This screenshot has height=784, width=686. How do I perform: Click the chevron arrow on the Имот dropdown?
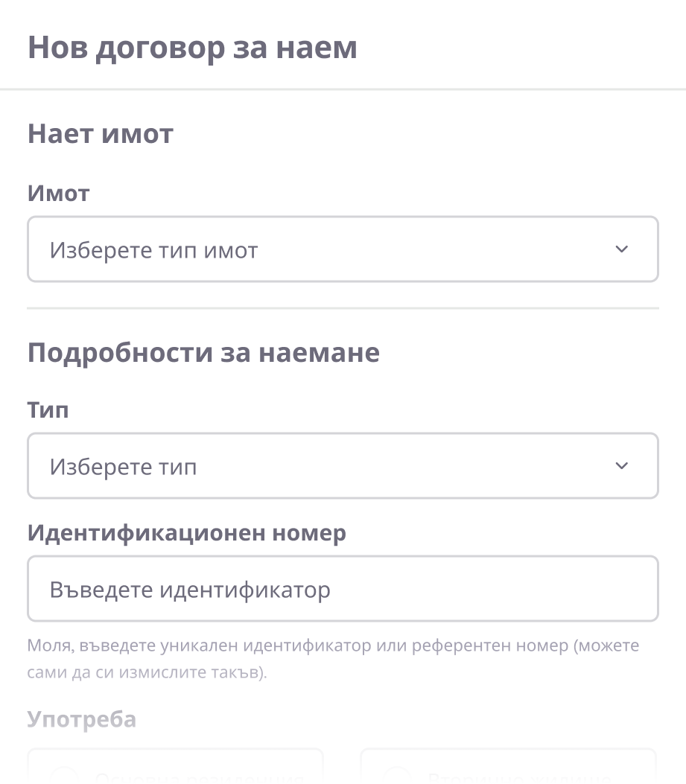623,249
